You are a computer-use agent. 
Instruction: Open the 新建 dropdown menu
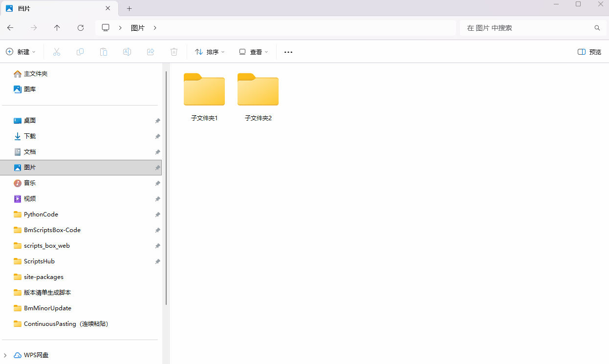click(21, 52)
